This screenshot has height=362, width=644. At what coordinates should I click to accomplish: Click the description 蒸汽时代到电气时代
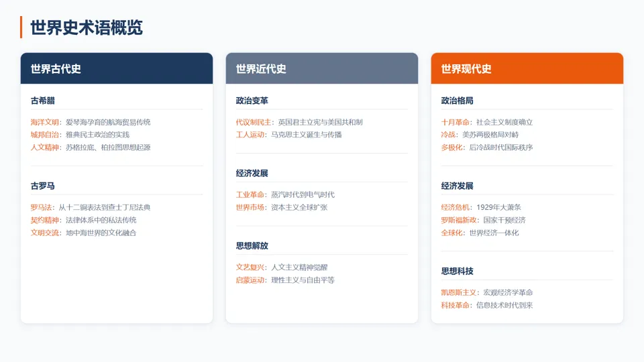(x=303, y=195)
